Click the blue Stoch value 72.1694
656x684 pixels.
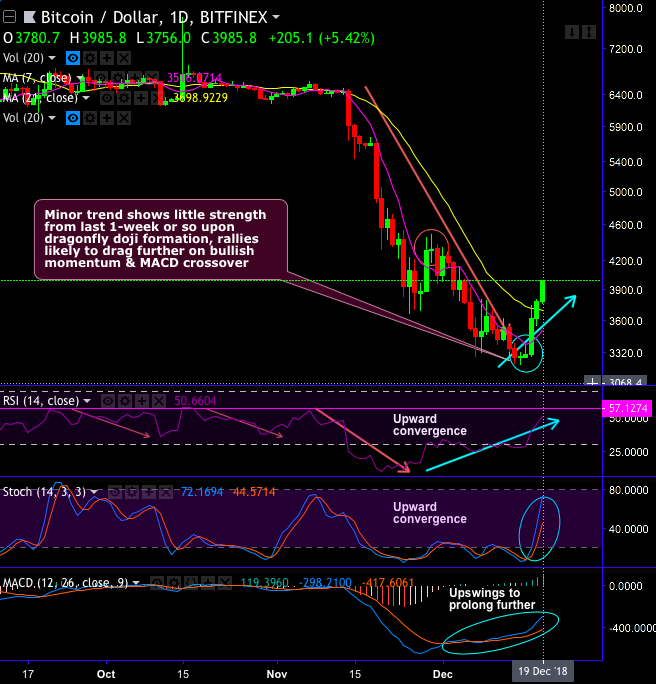(x=202, y=492)
